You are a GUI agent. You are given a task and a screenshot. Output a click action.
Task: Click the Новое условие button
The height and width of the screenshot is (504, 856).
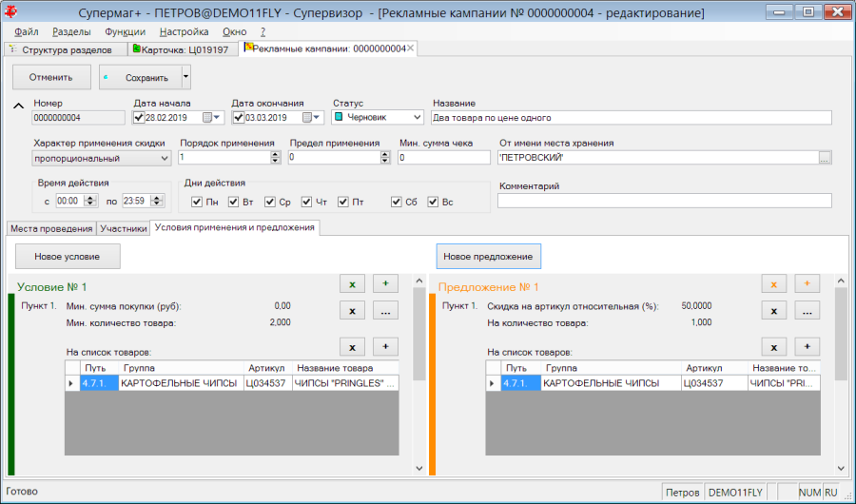(68, 257)
